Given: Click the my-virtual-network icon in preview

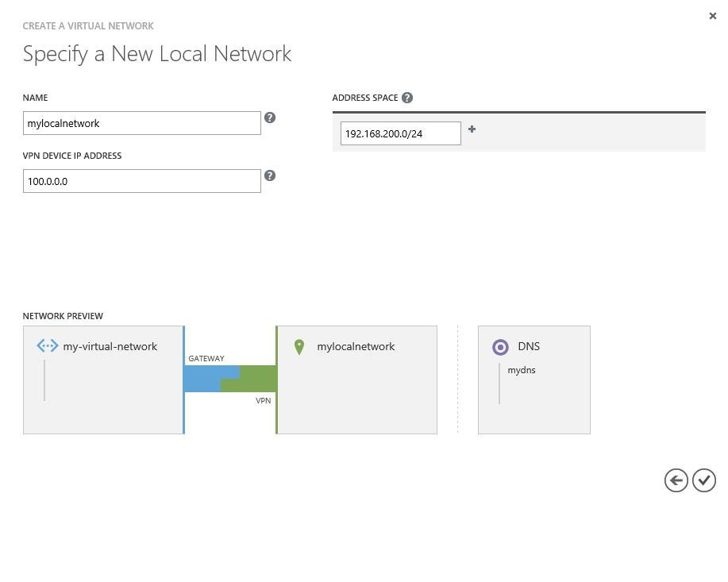Looking at the screenshot, I should [48, 346].
